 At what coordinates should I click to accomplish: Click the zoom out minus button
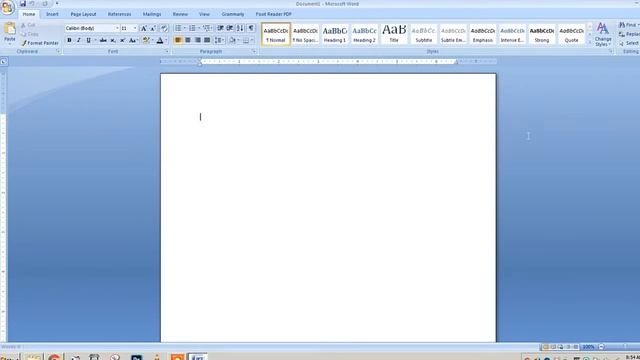click(x=601, y=347)
